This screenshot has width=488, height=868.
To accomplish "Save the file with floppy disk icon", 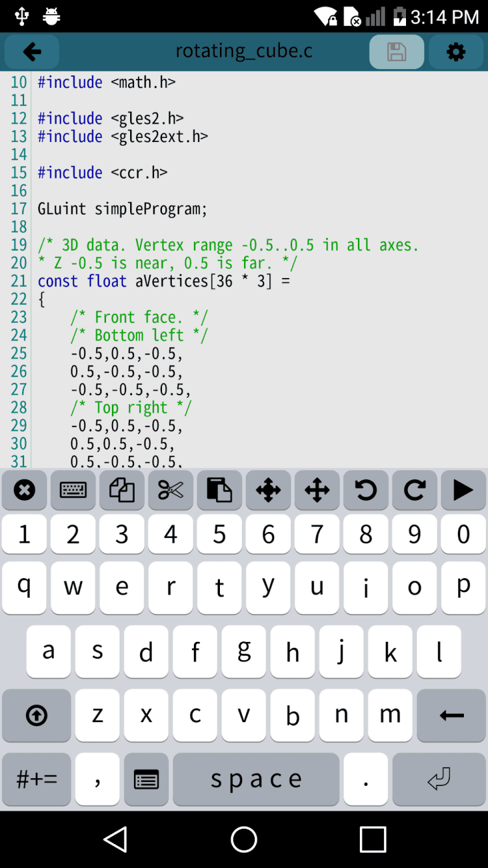I will 397,52.
